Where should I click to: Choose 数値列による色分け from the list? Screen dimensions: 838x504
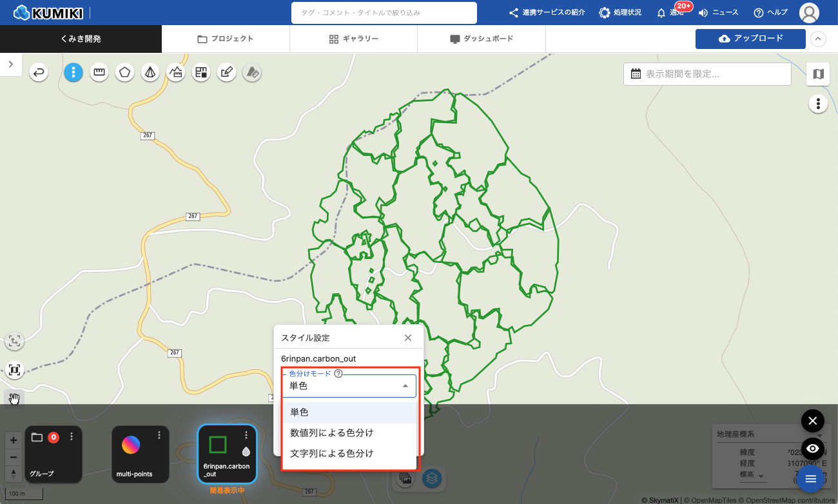point(331,432)
